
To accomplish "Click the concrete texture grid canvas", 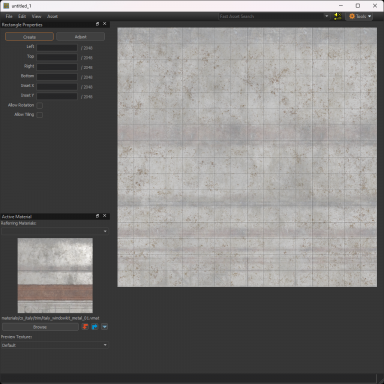I will 247,157.
